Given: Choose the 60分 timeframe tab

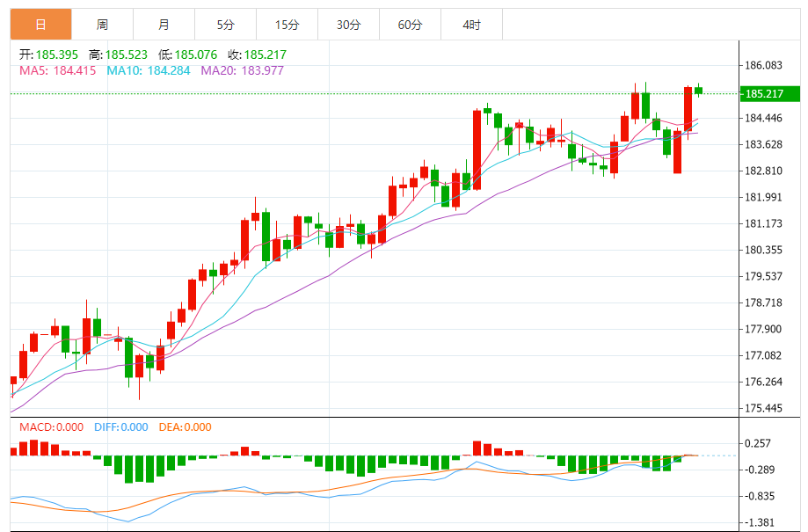Looking at the screenshot, I should [x=410, y=25].
